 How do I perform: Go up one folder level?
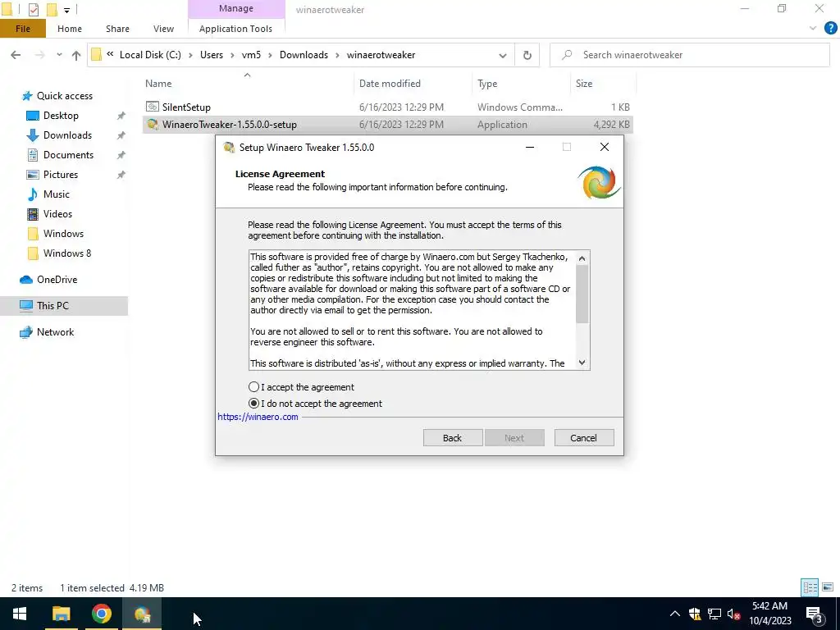76,55
